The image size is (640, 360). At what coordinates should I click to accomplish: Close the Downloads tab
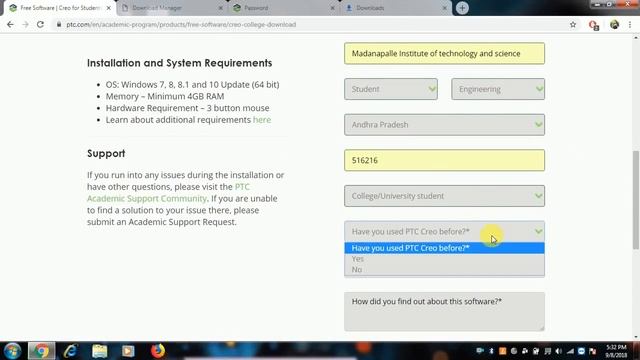(x=444, y=8)
